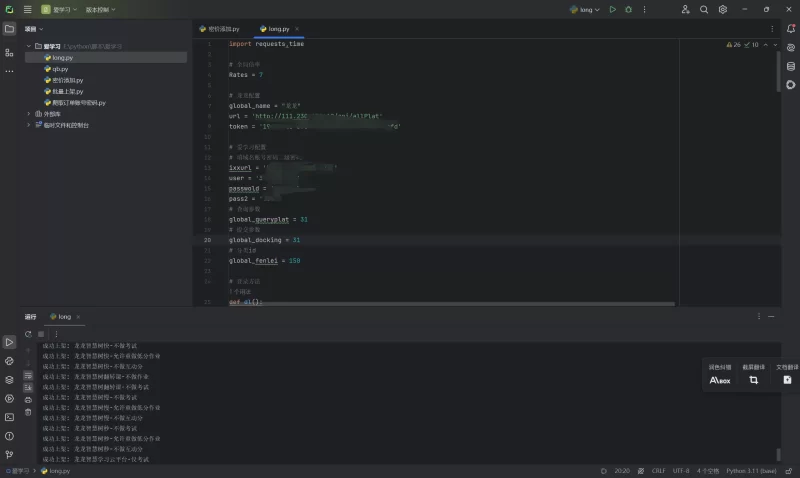This screenshot has width=800, height=478.
Task: Toggle the Project tool window folder icon
Action: (x=9, y=29)
